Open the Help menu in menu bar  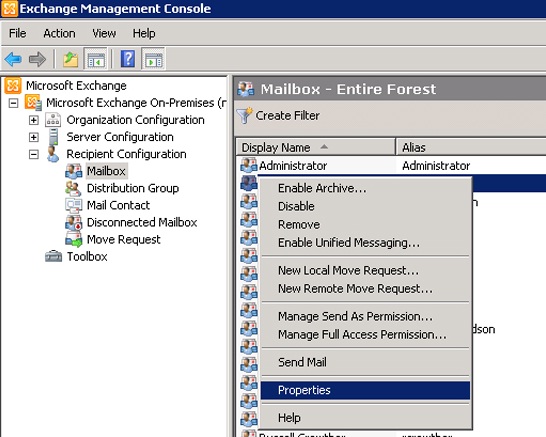144,33
